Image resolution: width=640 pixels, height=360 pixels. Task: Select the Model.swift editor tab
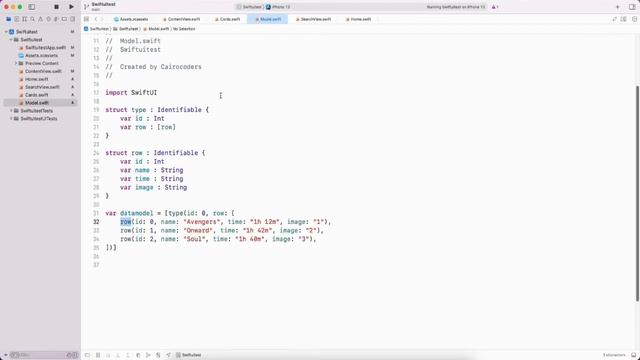point(268,19)
